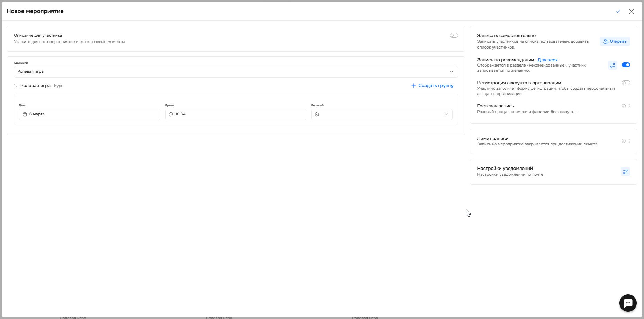Open the chat support bubble
The image size is (644, 319).
click(x=628, y=303)
